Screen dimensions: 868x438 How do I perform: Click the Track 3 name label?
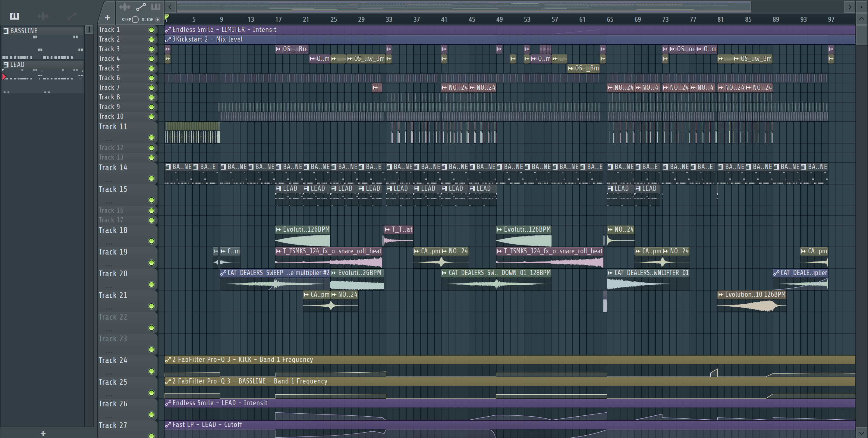click(109, 49)
